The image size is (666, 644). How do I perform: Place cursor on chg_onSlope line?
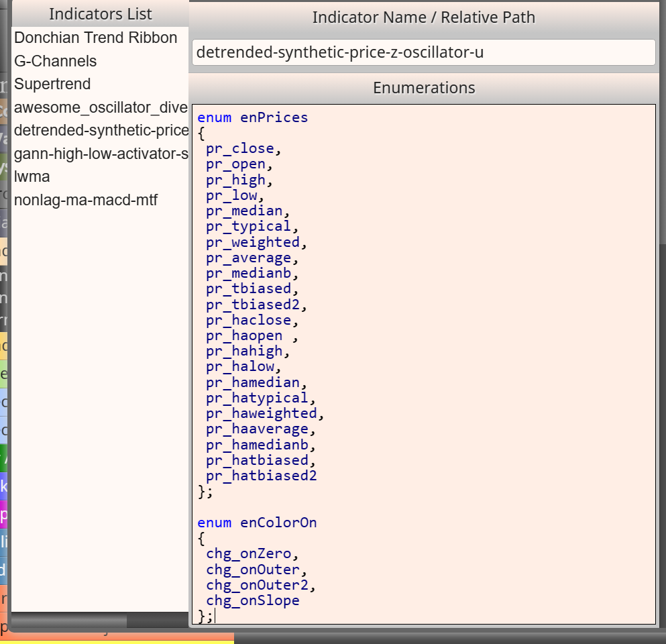(253, 601)
